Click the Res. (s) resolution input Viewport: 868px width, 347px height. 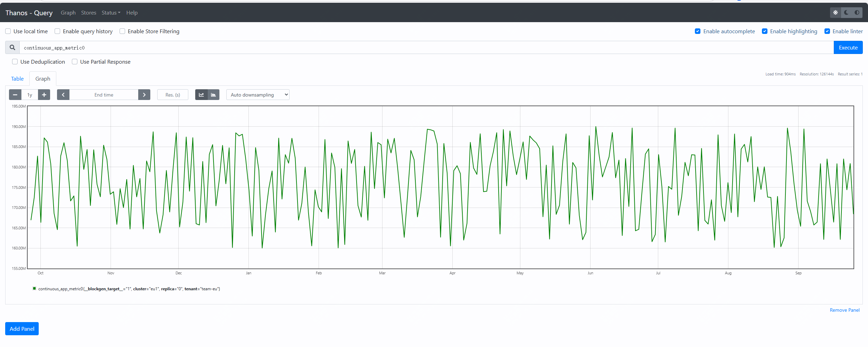tap(173, 95)
